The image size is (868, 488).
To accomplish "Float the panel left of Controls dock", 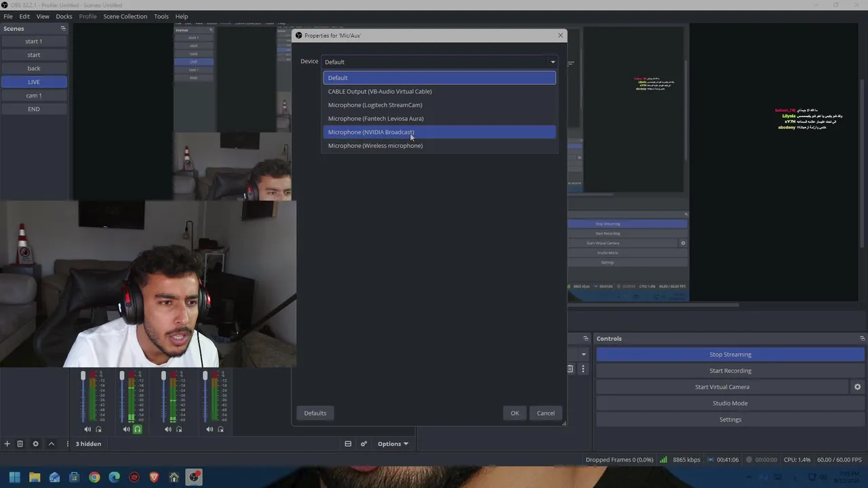I will point(586,338).
